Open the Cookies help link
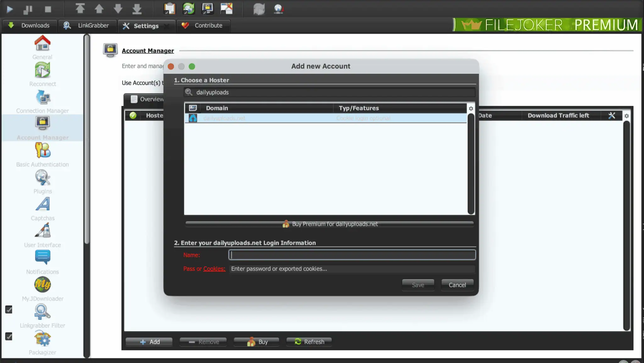This screenshot has width=644, height=363. click(214, 269)
